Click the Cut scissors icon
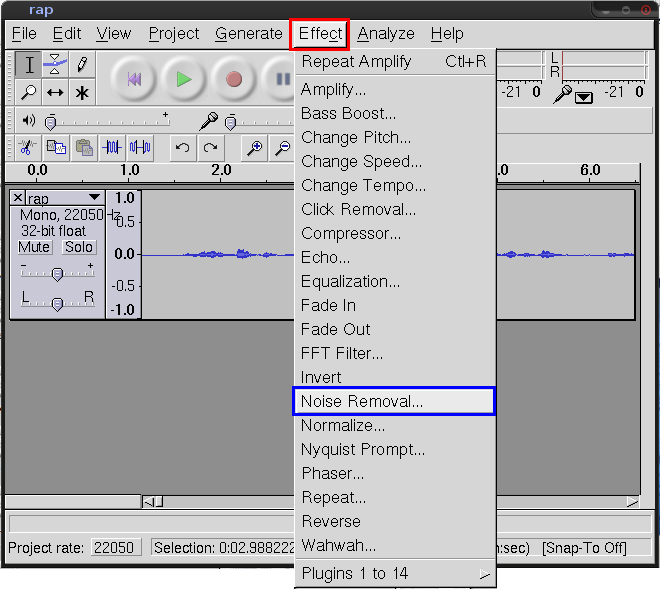Screen dimensions: 660x589 (x=28, y=147)
